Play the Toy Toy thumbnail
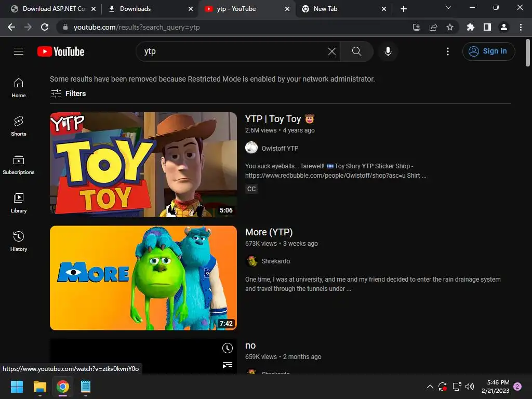This screenshot has height=399, width=532. 143,165
